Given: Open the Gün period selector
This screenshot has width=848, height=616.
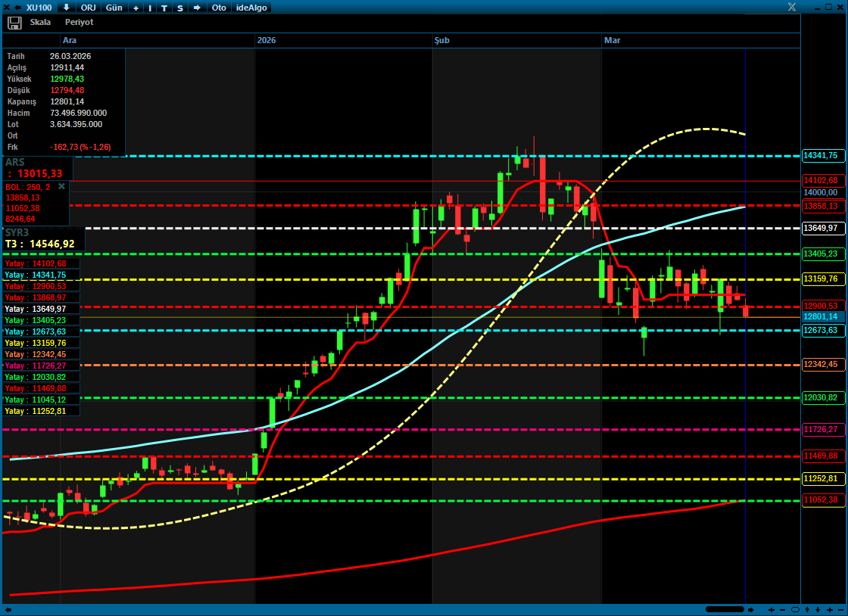Looking at the screenshot, I should [114, 8].
